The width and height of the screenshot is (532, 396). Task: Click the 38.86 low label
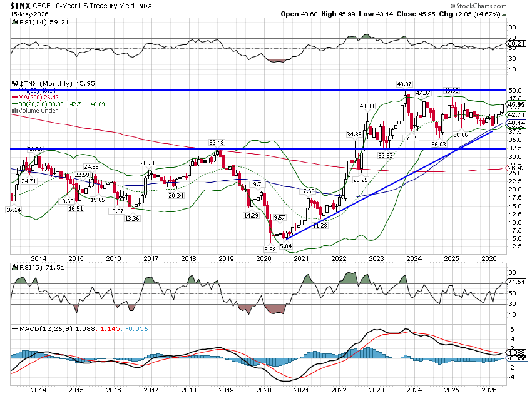pos(461,135)
